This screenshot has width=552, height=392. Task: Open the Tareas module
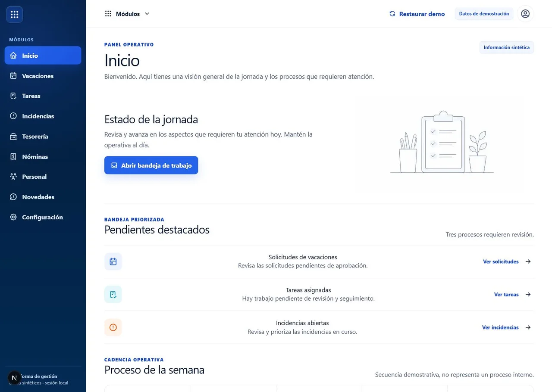coord(43,96)
